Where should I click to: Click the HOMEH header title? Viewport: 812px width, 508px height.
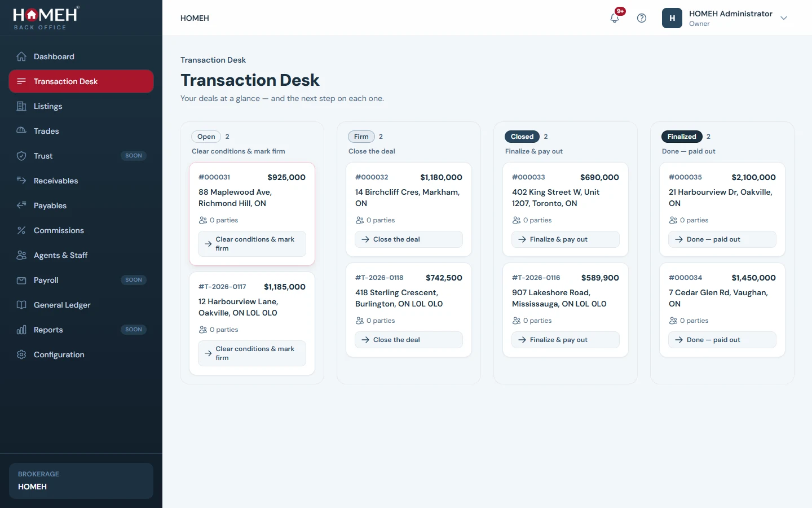pos(195,18)
